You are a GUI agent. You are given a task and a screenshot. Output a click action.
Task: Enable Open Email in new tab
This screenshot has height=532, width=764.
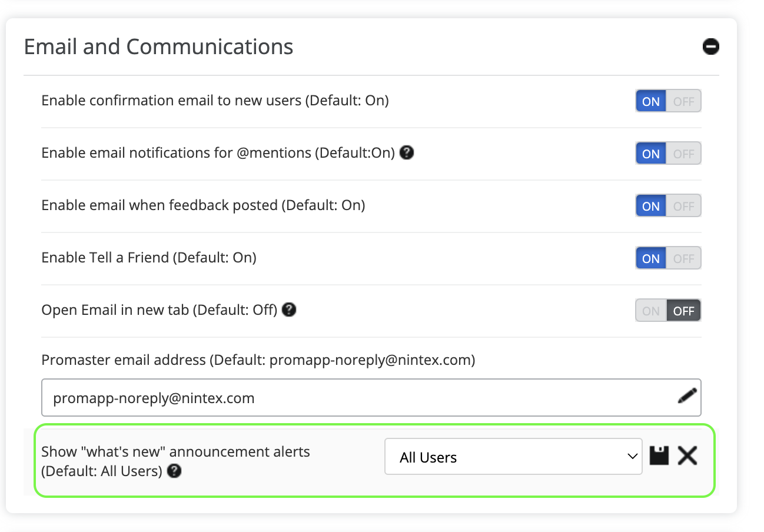coord(651,311)
